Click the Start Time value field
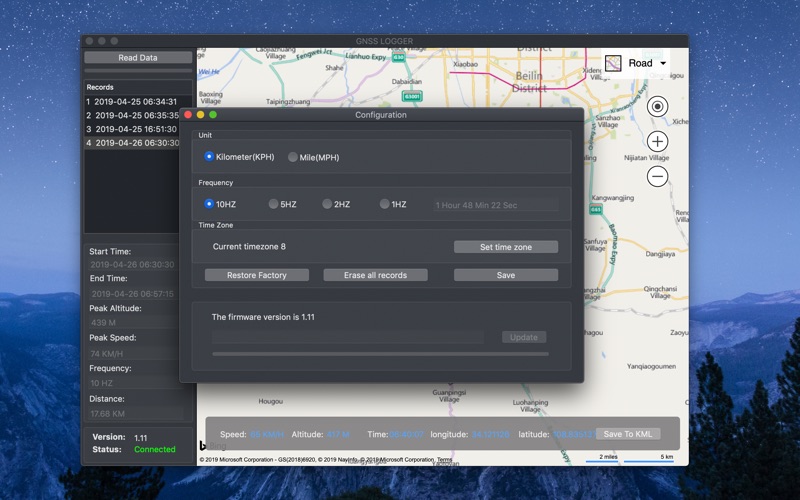 [134, 265]
